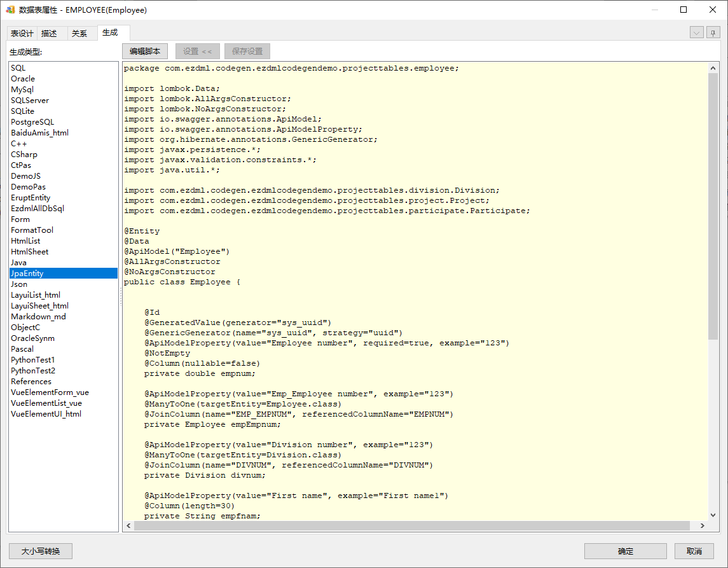Choose MySql from the type list
The width and height of the screenshot is (728, 568).
pyautogui.click(x=22, y=90)
